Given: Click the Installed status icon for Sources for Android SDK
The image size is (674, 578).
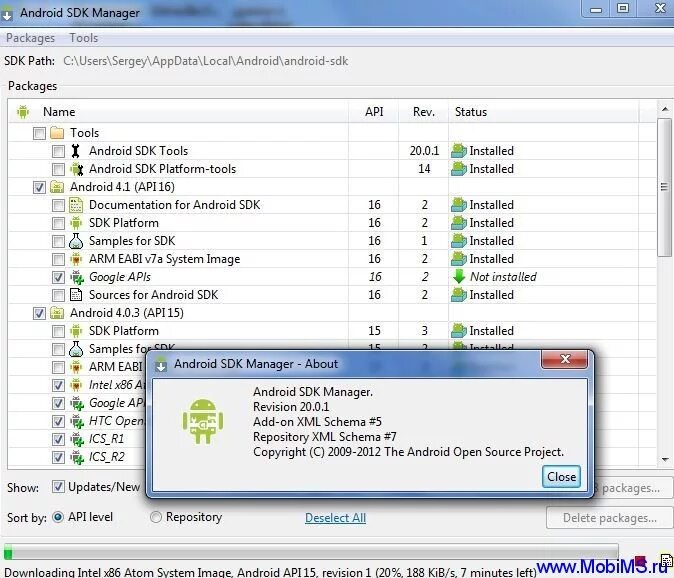Looking at the screenshot, I should [459, 295].
